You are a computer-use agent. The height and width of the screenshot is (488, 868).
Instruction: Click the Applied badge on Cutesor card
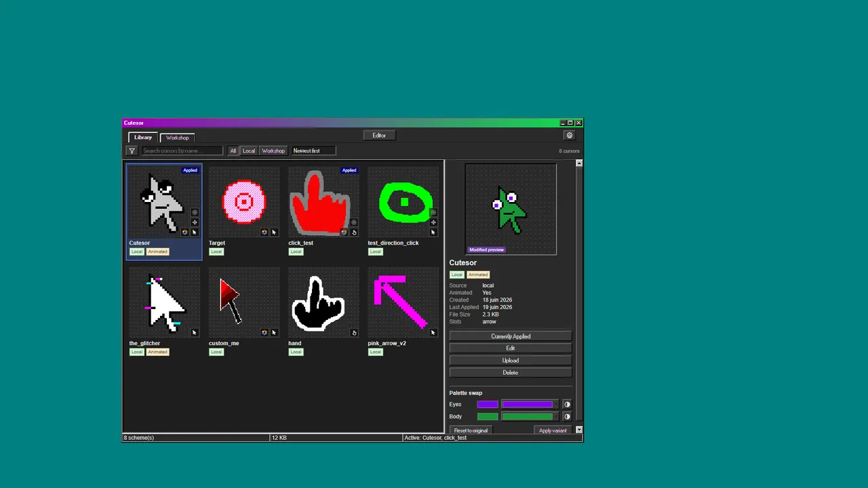point(190,170)
